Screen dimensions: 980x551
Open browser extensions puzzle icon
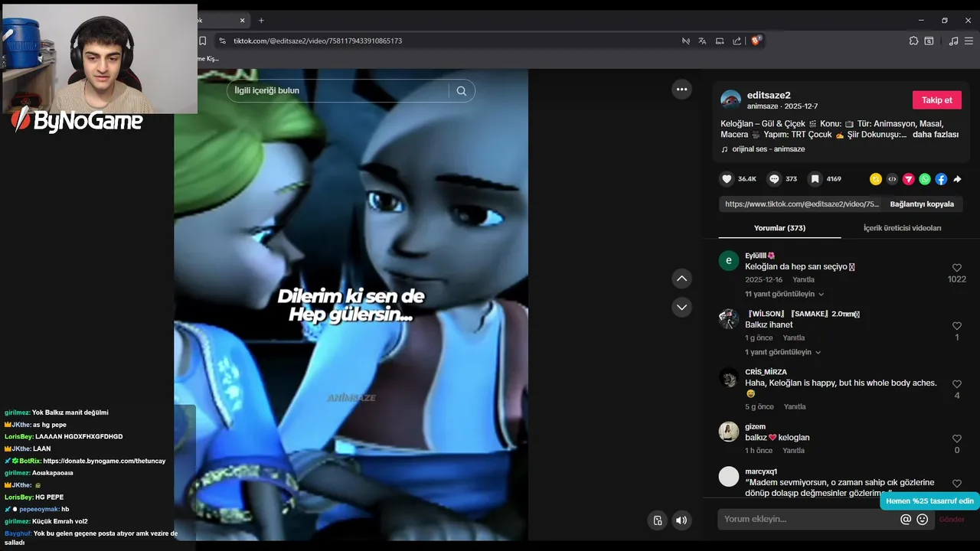point(913,41)
